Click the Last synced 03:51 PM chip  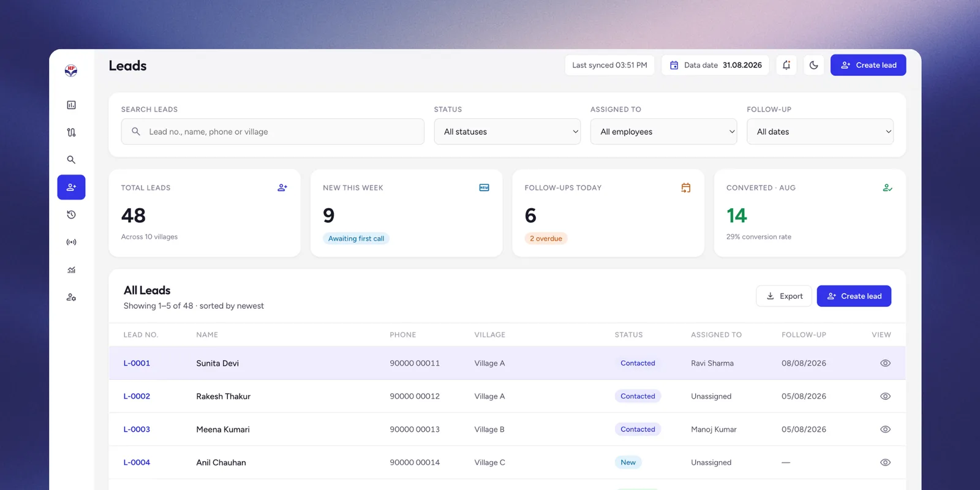point(609,65)
